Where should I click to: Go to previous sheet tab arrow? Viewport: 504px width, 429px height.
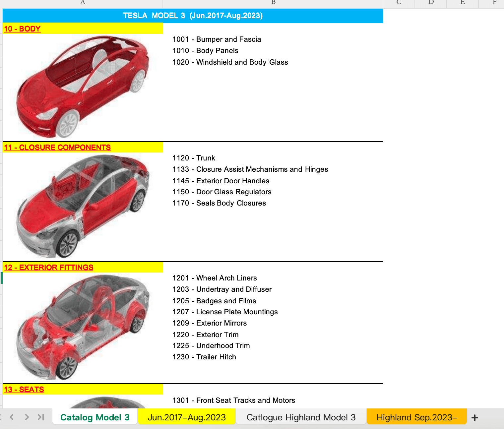[x=12, y=417]
